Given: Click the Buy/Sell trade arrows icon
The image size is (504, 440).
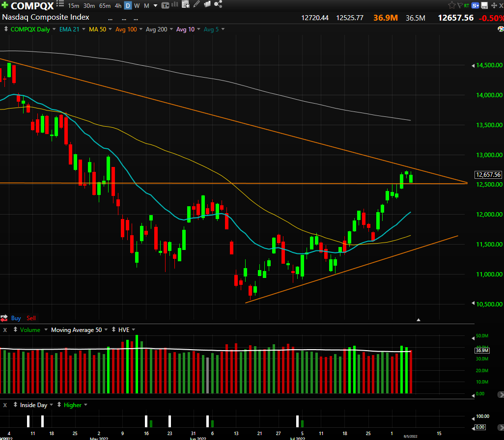Looking at the screenshot, I should (x=4, y=318).
